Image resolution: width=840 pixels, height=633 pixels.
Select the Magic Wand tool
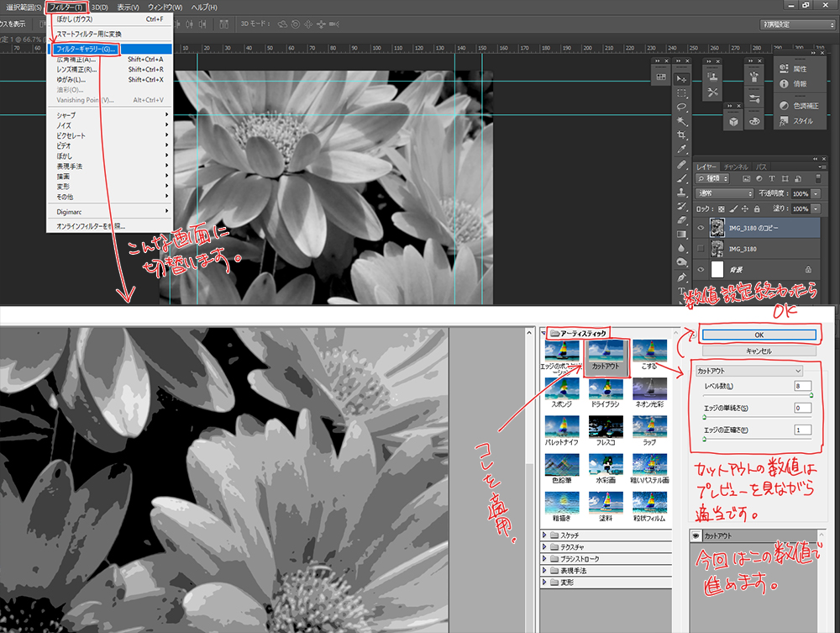pos(681,120)
